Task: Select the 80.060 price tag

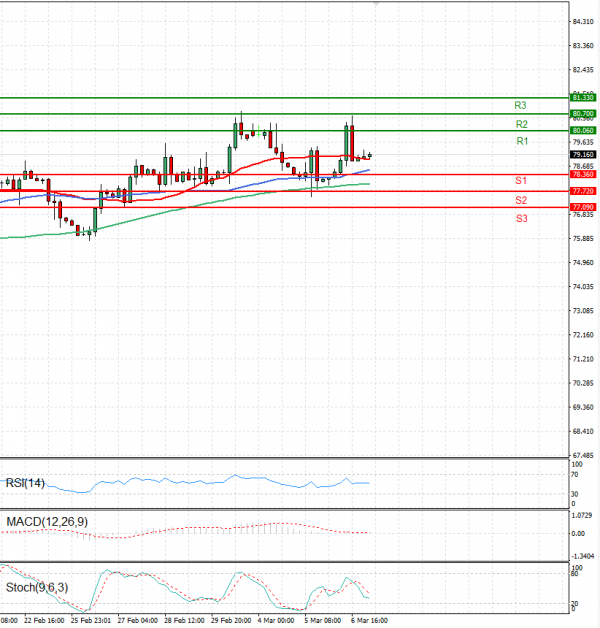Action: (x=583, y=131)
